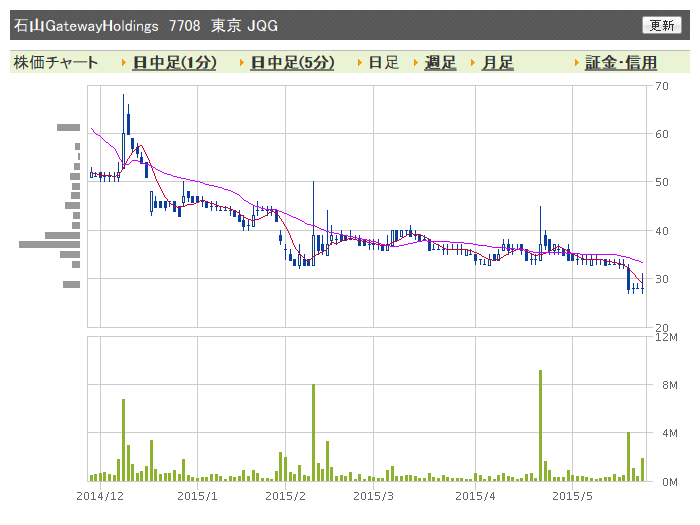700x525 pixels.
Task: Click the 70 price axis label
Action: 662,86
